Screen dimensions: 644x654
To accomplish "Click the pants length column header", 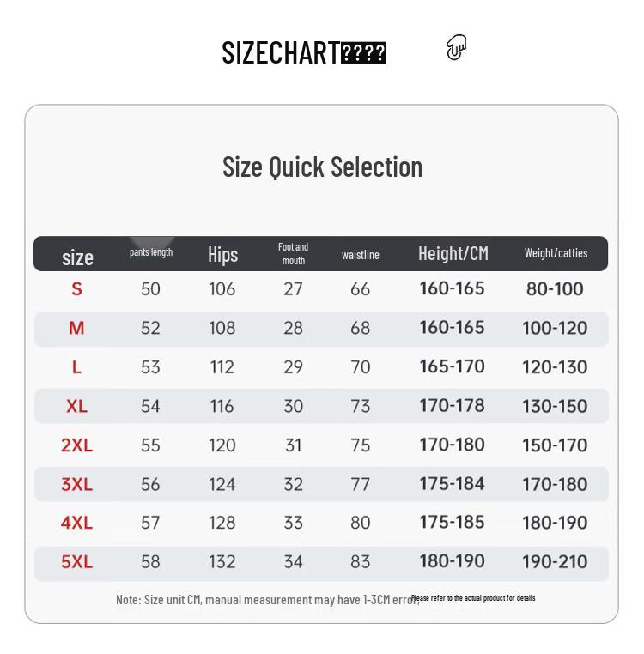I will click(x=151, y=252).
